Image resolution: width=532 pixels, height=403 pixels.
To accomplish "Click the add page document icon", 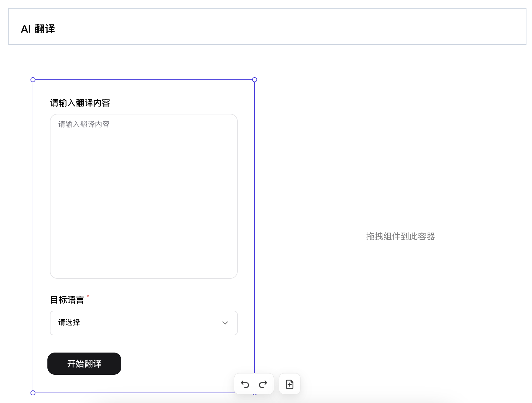I will (x=290, y=384).
